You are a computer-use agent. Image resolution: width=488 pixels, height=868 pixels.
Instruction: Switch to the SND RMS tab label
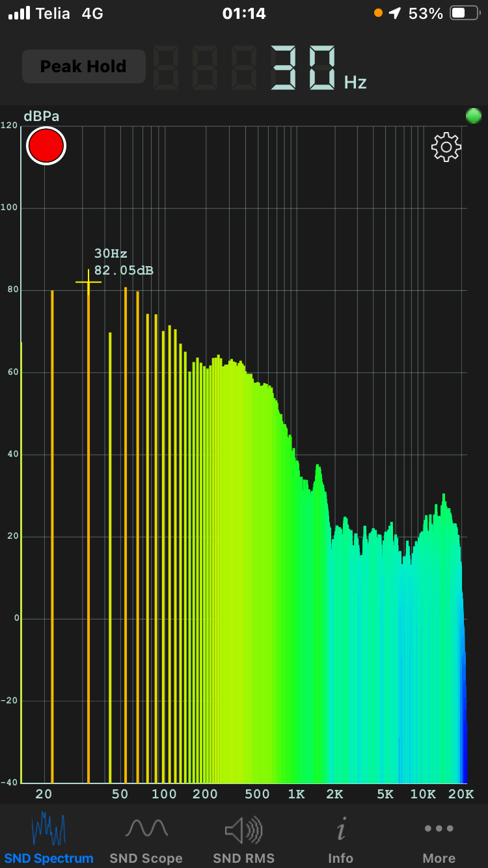tap(244, 858)
